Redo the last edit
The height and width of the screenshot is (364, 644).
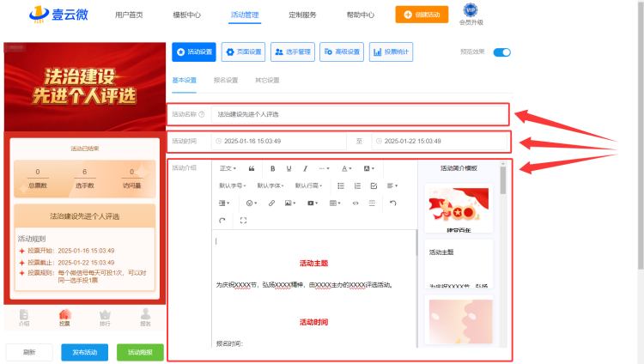pyautogui.click(x=222, y=221)
